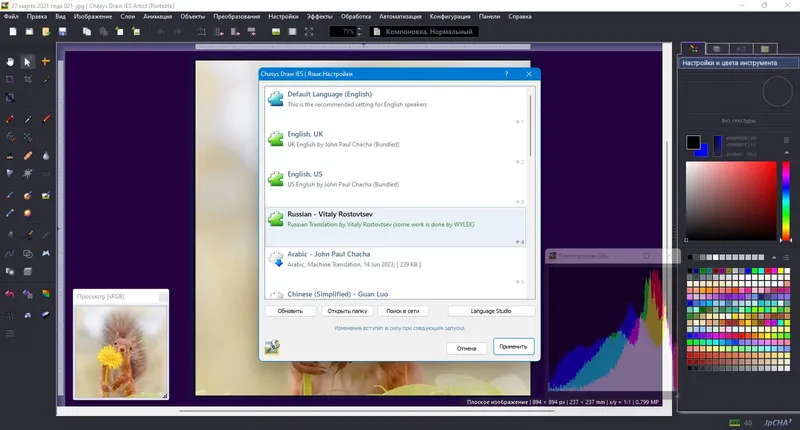
Task: Click the Save floppy disk icon
Action: 62,32
